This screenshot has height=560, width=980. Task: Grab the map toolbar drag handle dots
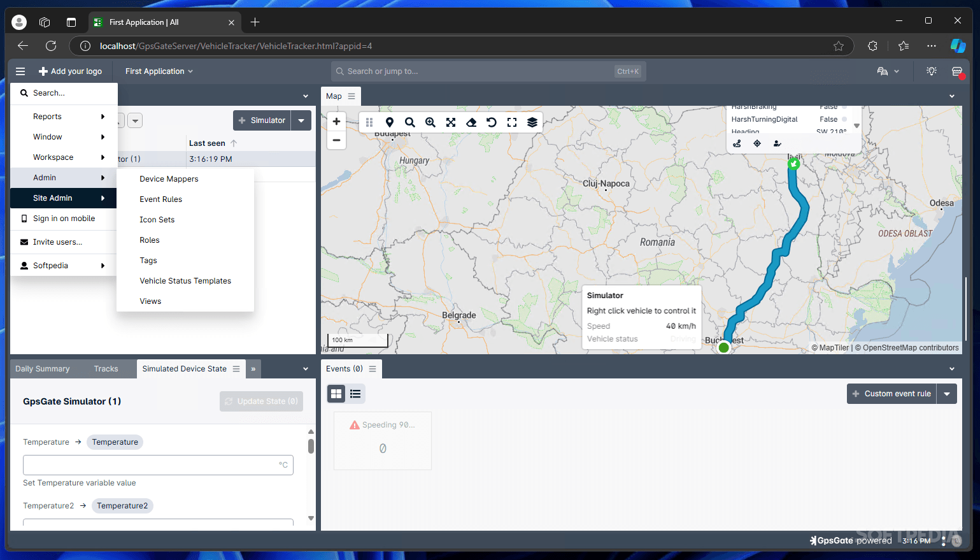coord(369,122)
